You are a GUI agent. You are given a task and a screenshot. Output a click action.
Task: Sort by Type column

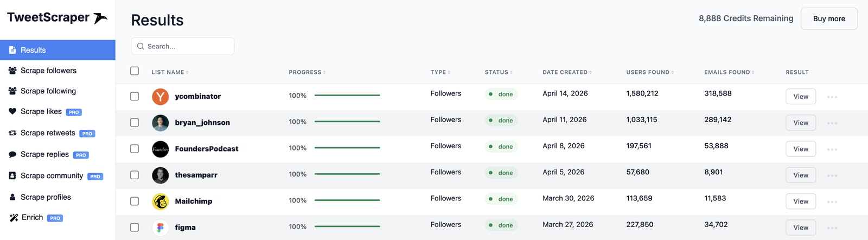[441, 72]
